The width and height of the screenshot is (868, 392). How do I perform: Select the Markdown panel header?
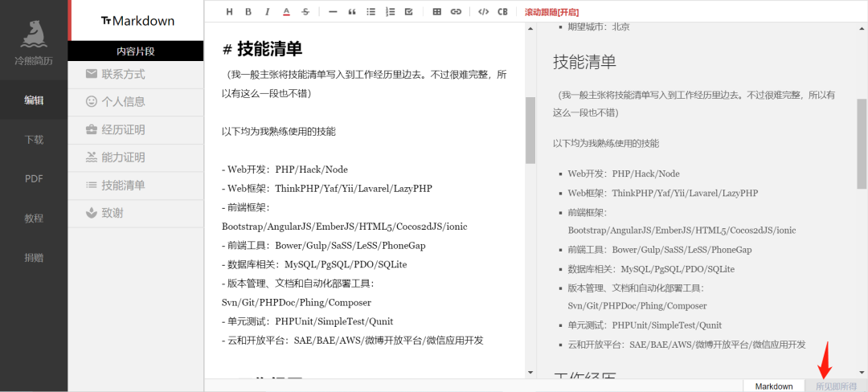(x=137, y=21)
